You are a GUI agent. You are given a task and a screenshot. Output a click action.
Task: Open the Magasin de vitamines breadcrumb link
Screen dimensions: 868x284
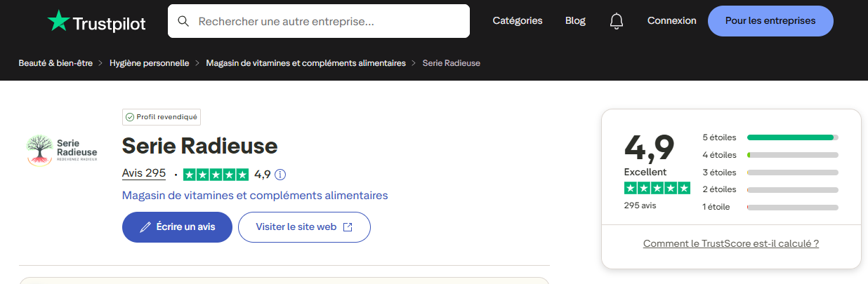305,63
